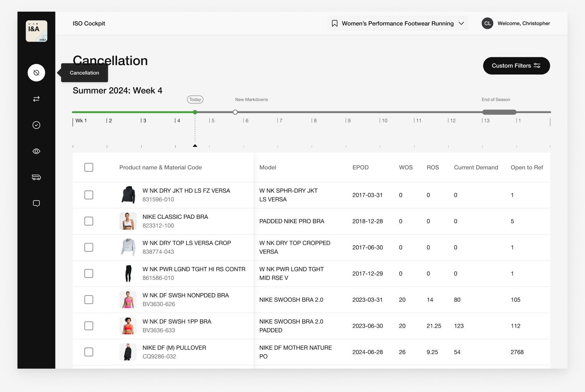Click Wk 1 on the timeline
This screenshot has height=392, width=585.
click(81, 121)
